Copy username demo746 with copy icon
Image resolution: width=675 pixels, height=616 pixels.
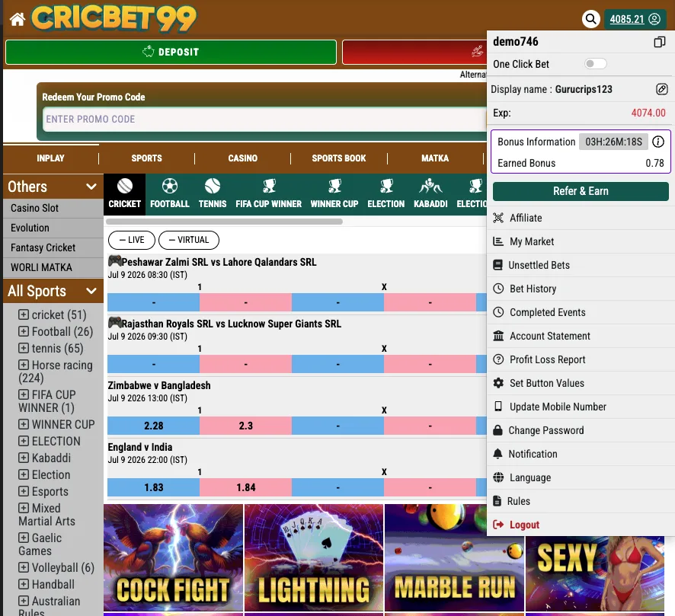[x=660, y=42]
